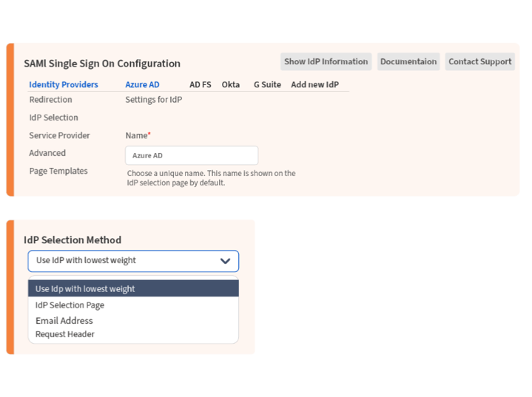
Task: Click the dropdown chevron arrow icon
Action: click(225, 261)
